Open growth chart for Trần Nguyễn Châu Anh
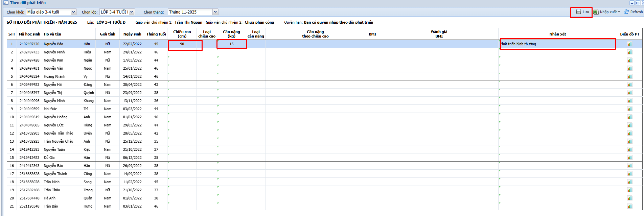Image resolution: width=644 pixels, height=216 pixels. [x=629, y=141]
